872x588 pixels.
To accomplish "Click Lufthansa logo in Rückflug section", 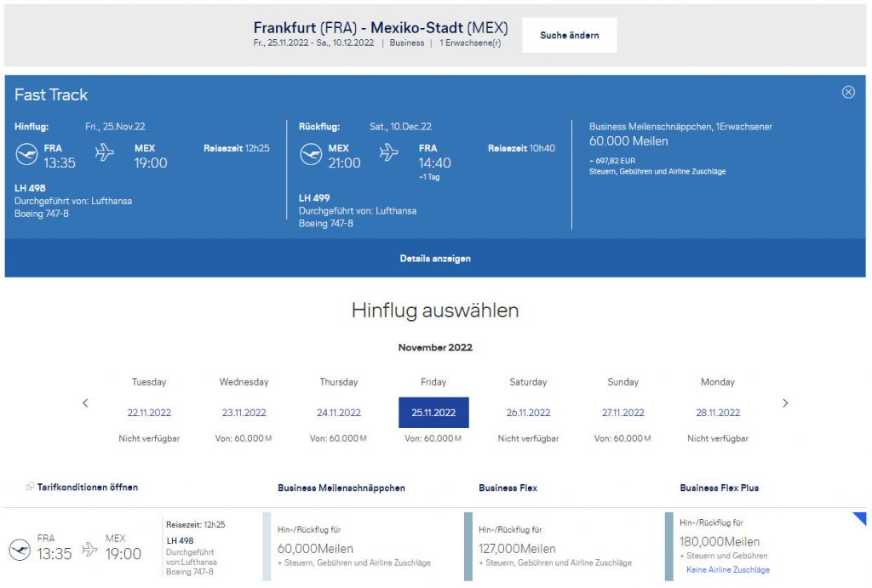I will pos(311,155).
